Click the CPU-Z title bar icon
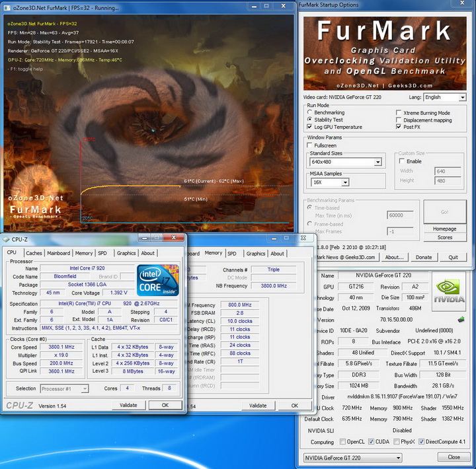 6,239
